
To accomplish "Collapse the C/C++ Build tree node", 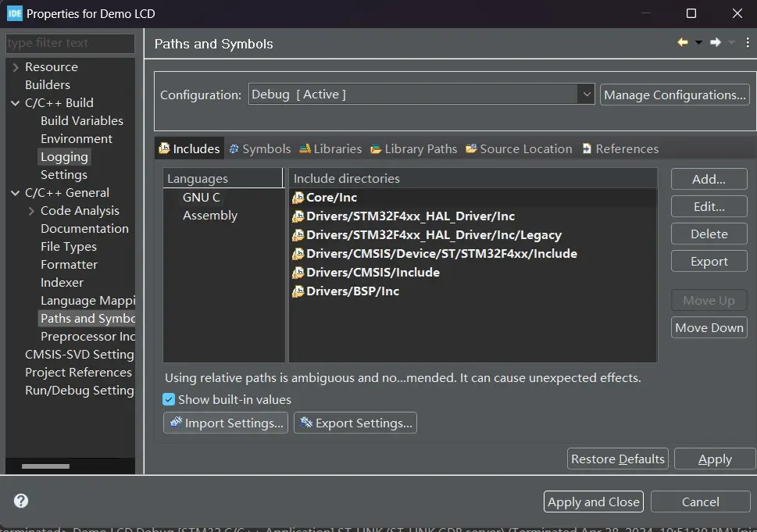I will 15,103.
